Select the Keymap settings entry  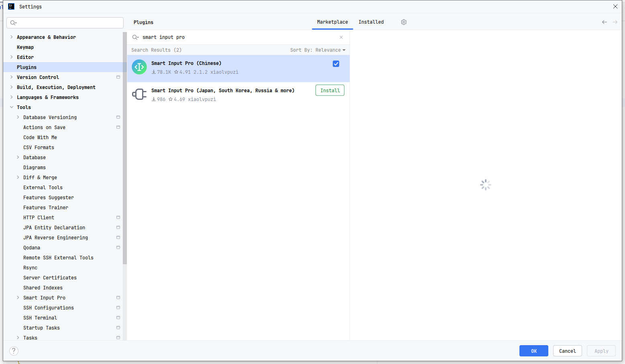coord(25,47)
